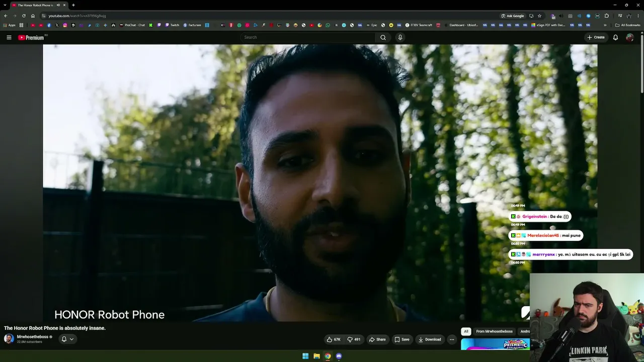Open the Epic bookmark
This screenshot has height=362, width=644.
coord(372,25)
